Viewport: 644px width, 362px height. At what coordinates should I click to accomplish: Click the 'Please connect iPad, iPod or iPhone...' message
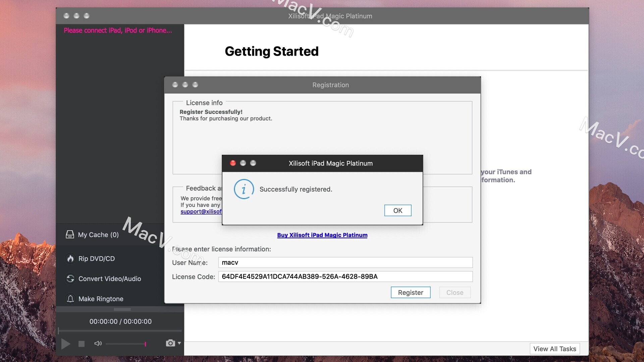(x=118, y=31)
